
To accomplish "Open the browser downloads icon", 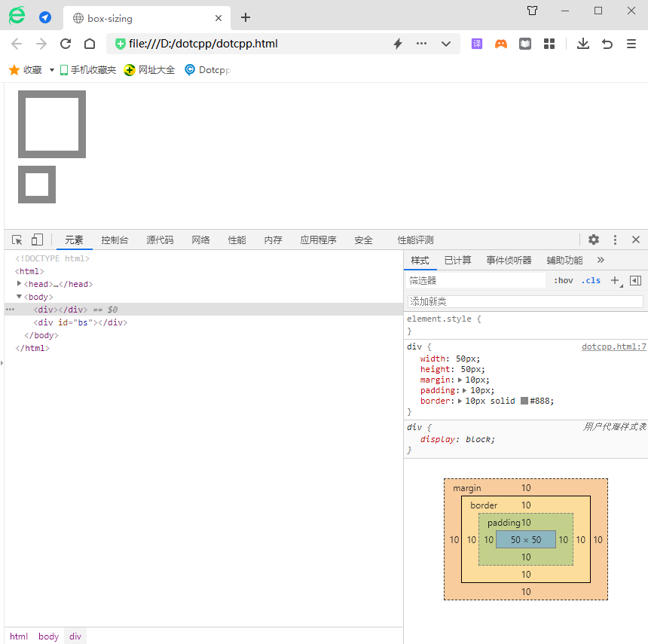I will tap(582, 44).
